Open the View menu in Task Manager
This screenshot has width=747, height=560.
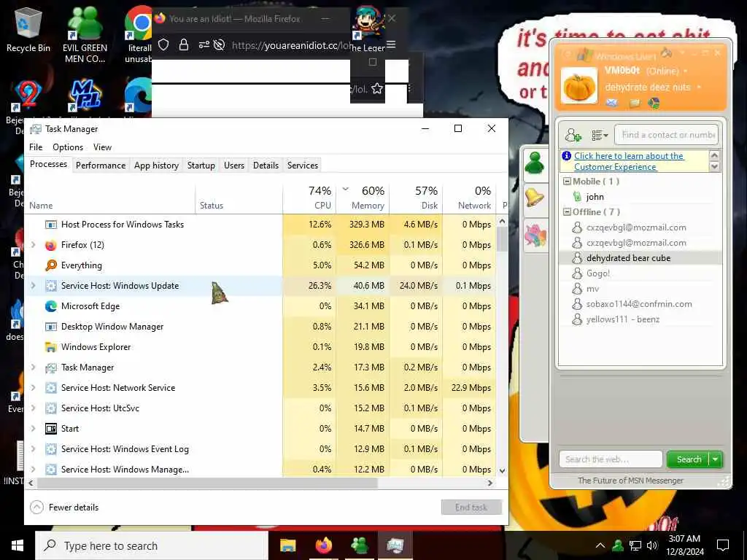pyautogui.click(x=102, y=147)
